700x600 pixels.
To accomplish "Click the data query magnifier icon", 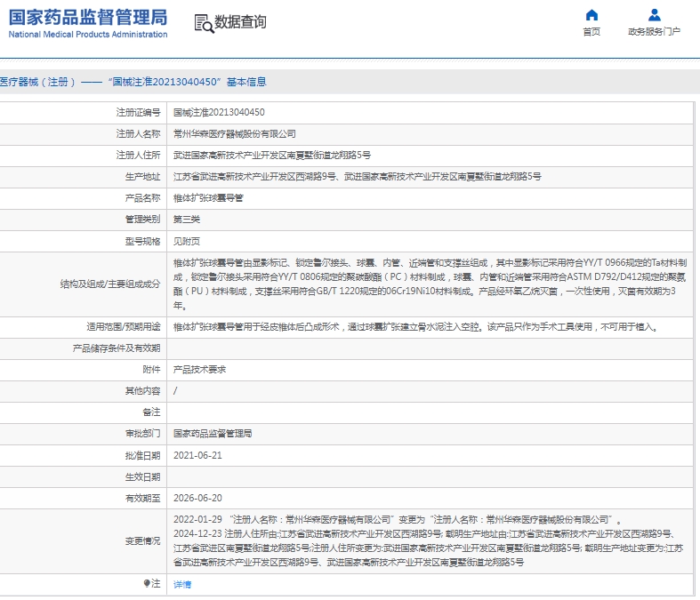I will click(204, 23).
